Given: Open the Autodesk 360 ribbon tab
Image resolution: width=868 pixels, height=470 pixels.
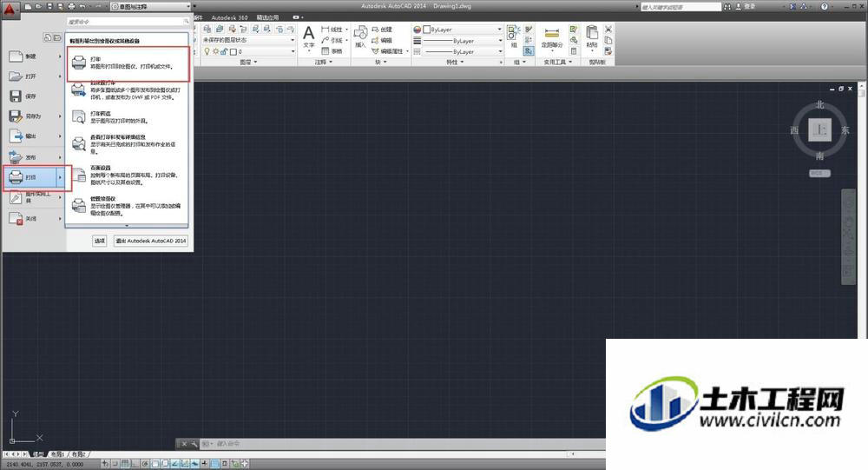Looking at the screenshot, I should click(229, 17).
